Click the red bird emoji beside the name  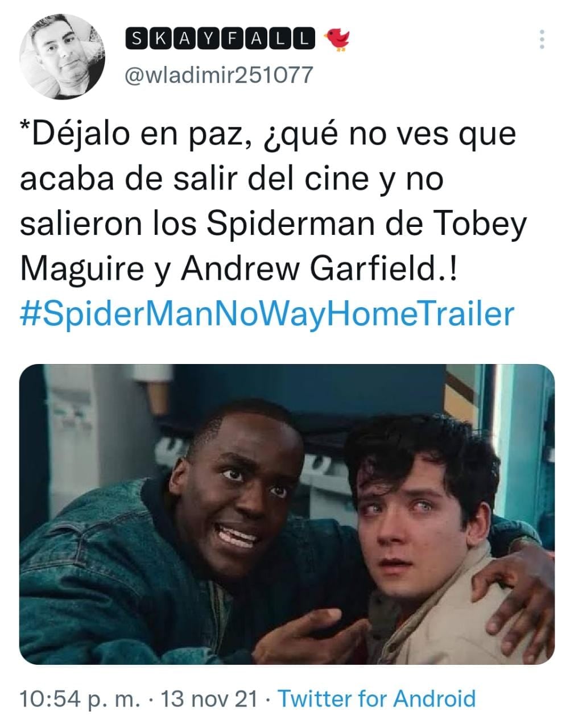click(x=337, y=39)
